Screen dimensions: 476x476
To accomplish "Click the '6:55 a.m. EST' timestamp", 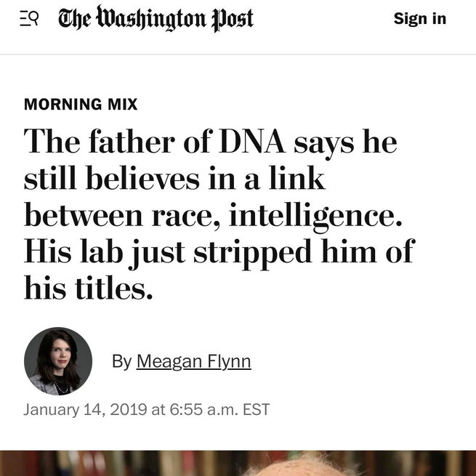I will pyautogui.click(x=219, y=409).
